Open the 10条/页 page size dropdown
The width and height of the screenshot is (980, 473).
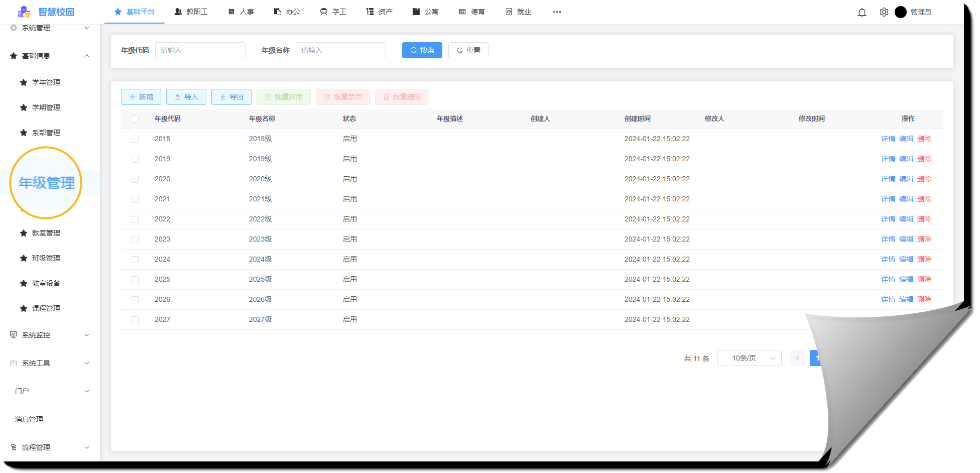(749, 358)
